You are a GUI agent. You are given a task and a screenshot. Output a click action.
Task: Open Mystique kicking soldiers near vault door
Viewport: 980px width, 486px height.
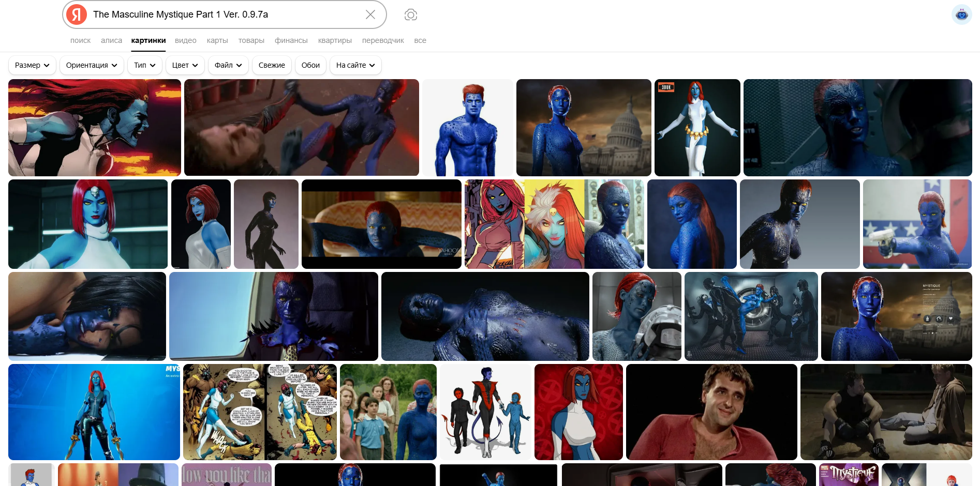click(x=751, y=316)
